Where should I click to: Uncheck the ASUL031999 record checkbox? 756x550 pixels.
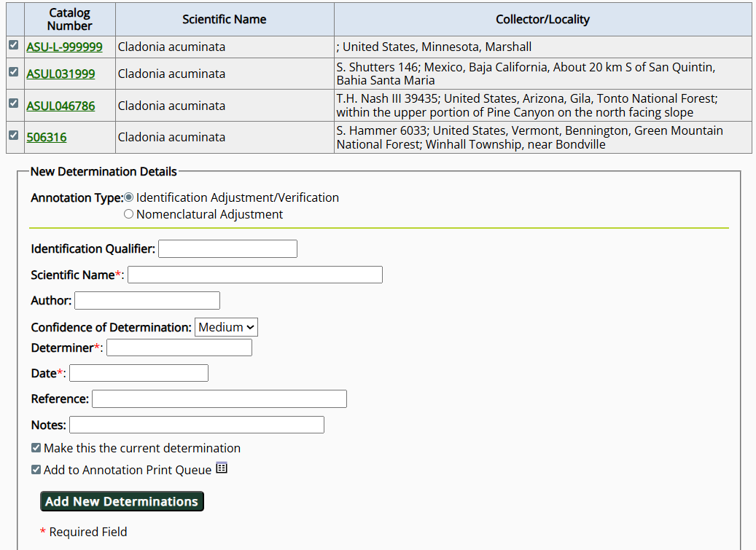click(x=13, y=74)
